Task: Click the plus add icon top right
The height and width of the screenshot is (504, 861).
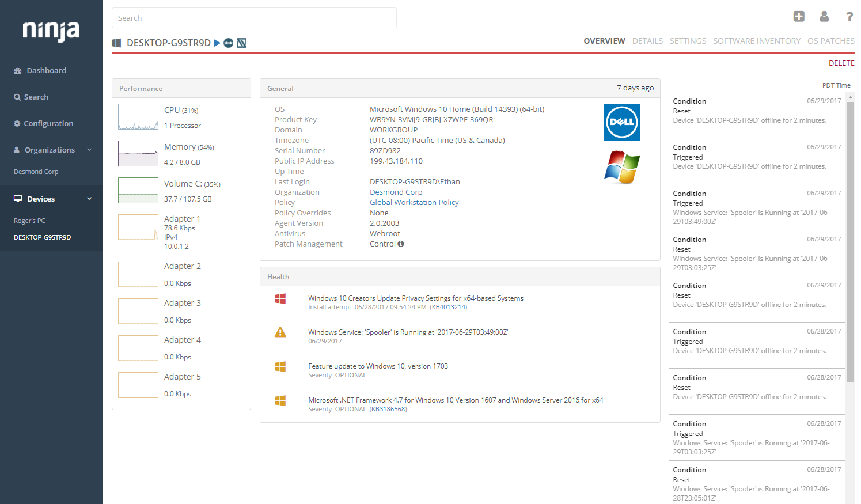Action: pos(799,16)
